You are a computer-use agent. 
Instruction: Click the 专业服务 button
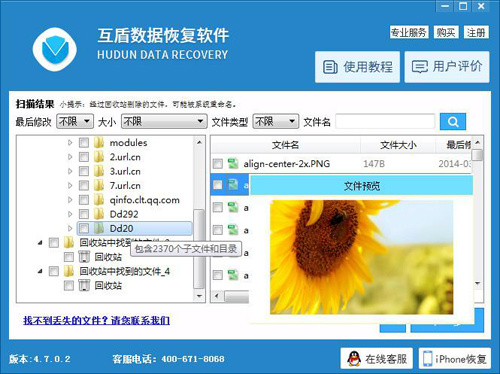(409, 33)
